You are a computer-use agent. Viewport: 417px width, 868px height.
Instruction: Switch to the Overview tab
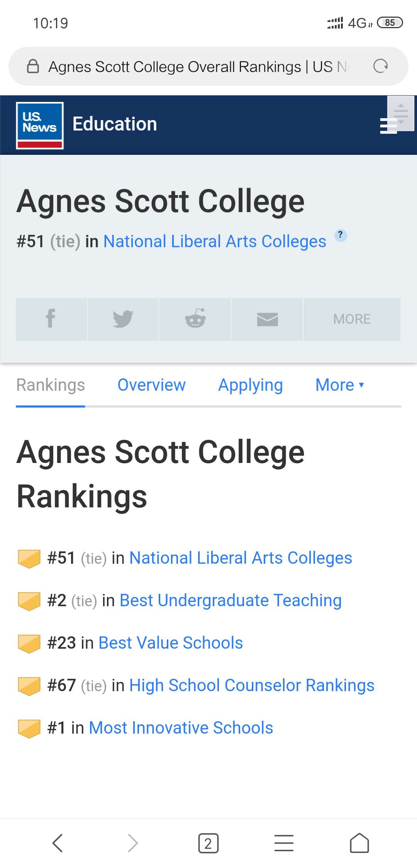pos(151,385)
